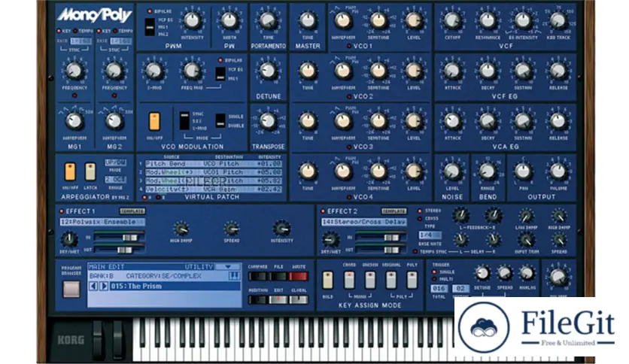Screen dimensions: 629x364
Task: Open the Effect 2 Base Note 1/4 selector
Action: coord(430,235)
